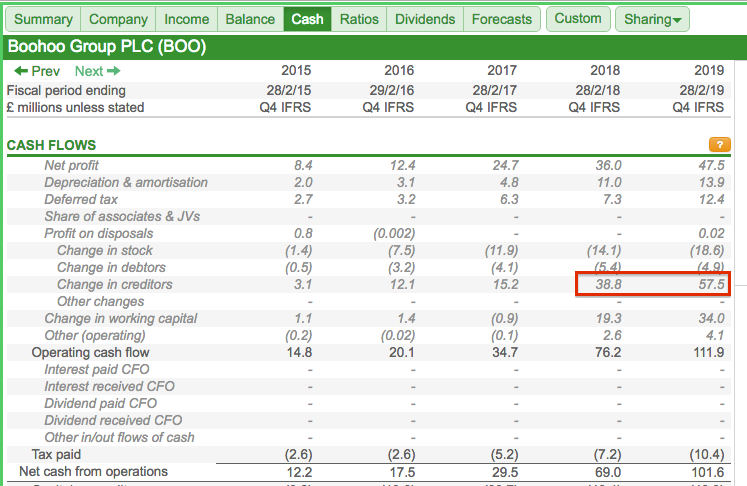Click the Custom button
747x486 pixels.
point(578,19)
